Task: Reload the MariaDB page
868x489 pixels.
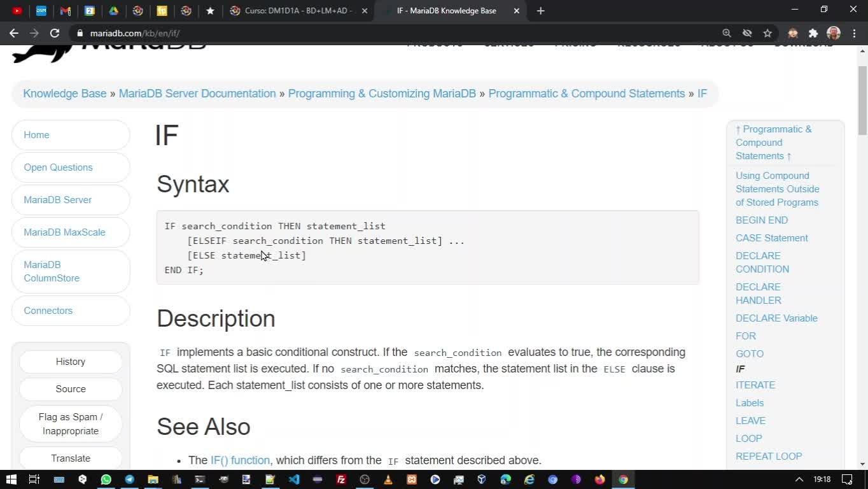Action: (55, 33)
